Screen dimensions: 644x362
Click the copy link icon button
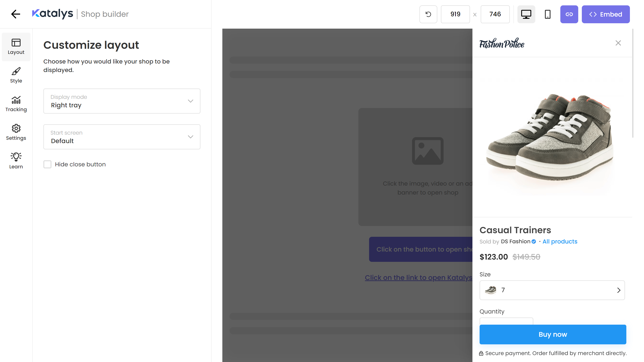tap(569, 14)
